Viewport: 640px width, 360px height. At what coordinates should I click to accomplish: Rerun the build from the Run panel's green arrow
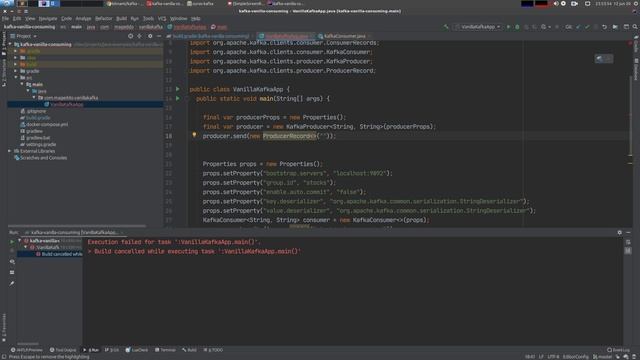pyautogui.click(x=12, y=242)
